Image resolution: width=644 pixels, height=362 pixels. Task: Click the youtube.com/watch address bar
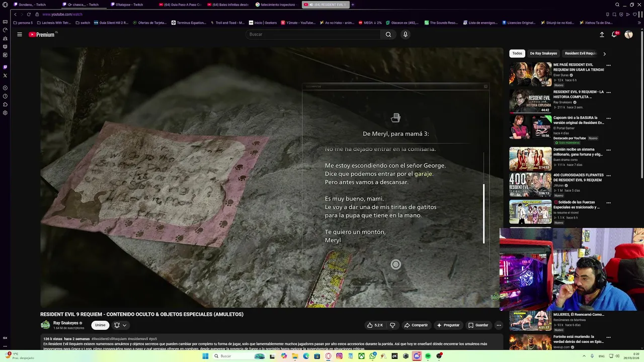tap(62, 14)
